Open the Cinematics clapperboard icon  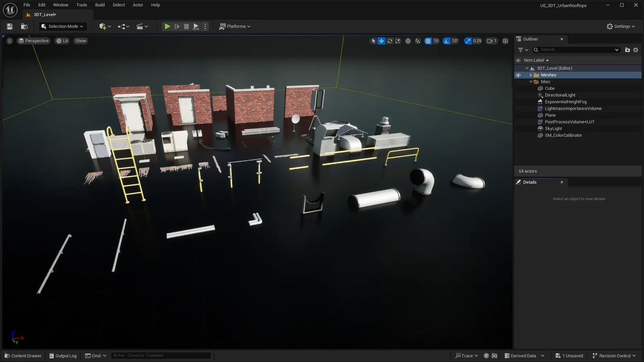click(140, 26)
